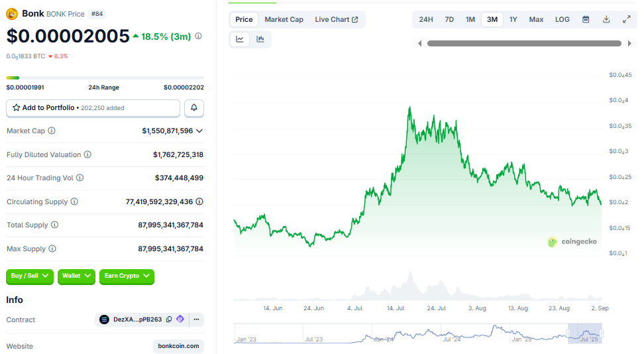Open bonkcoin.com website link
Screen dimensions: 644x354
(x=178, y=346)
